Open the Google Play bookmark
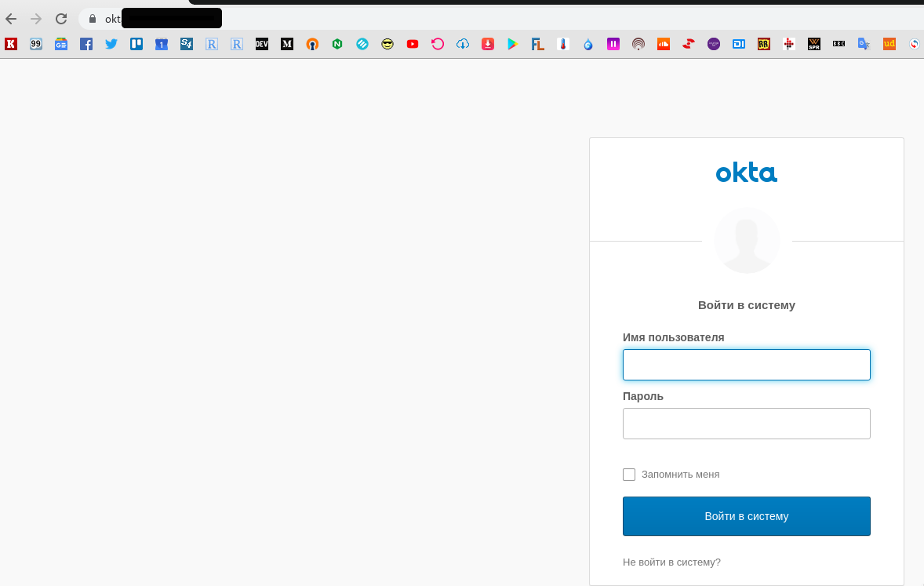 (513, 44)
